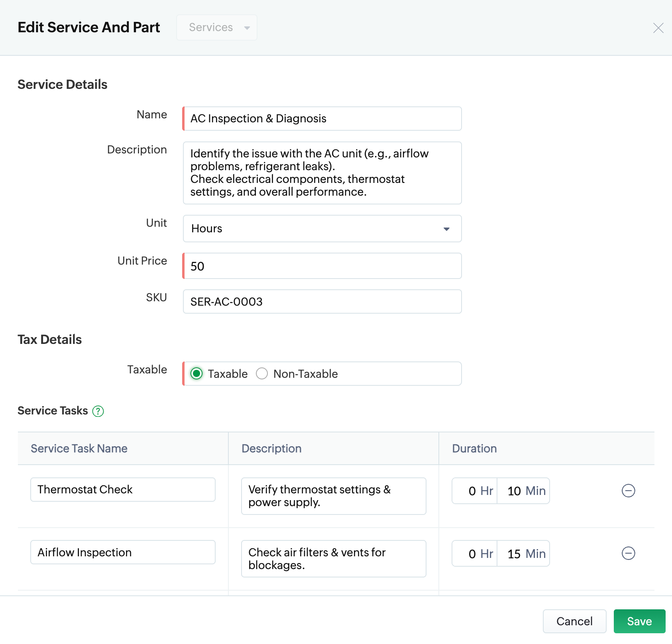Edit the Thermostat Check task name

click(x=123, y=490)
